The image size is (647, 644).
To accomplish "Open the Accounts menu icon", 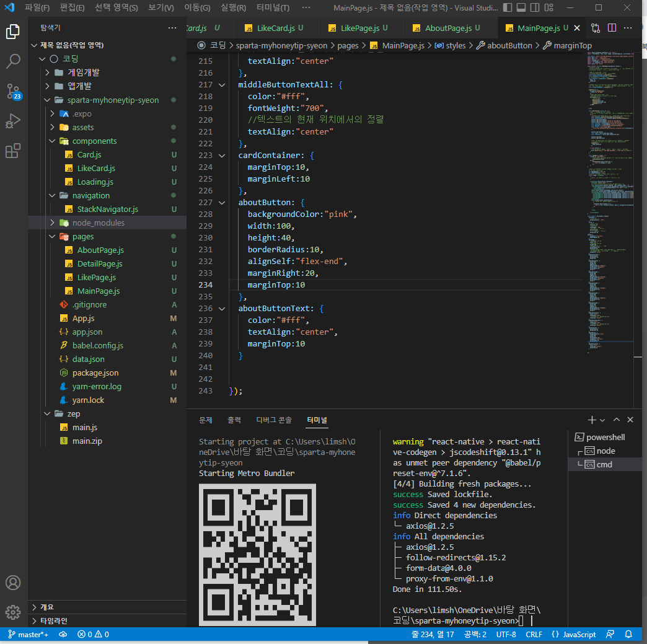I will pos(13,583).
